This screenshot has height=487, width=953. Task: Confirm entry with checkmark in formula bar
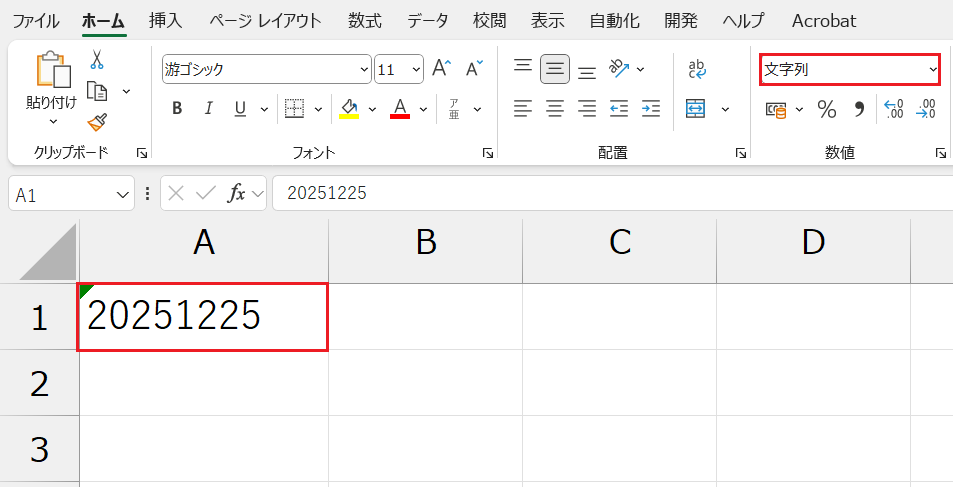[x=205, y=193]
